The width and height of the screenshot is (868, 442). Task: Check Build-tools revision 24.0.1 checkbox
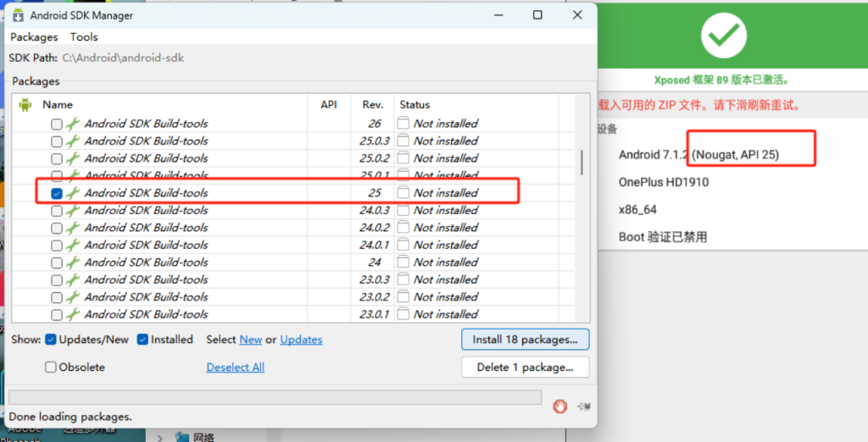57,245
